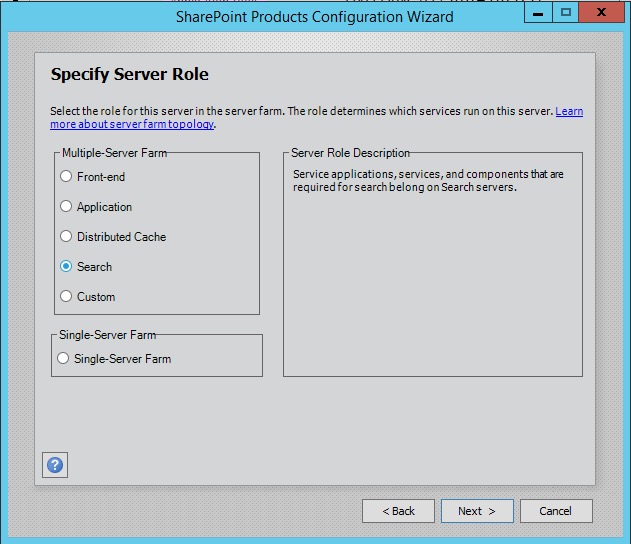Minimize the Configuration Wizard window
The width and height of the screenshot is (631, 544).
point(538,13)
